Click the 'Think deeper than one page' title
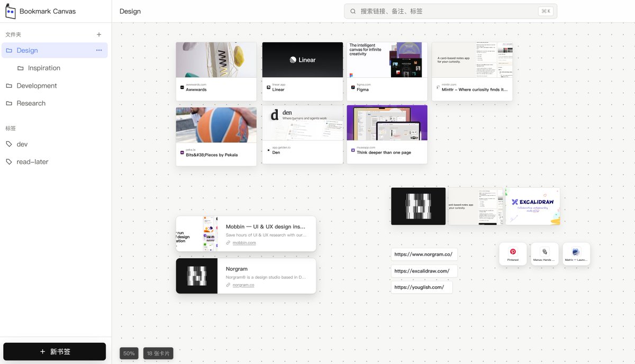The image size is (635, 364). coord(384,152)
